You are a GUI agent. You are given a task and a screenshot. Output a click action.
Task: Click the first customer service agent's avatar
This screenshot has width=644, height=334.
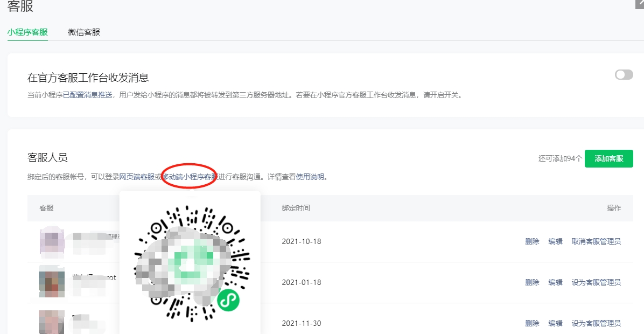pyautogui.click(x=52, y=241)
